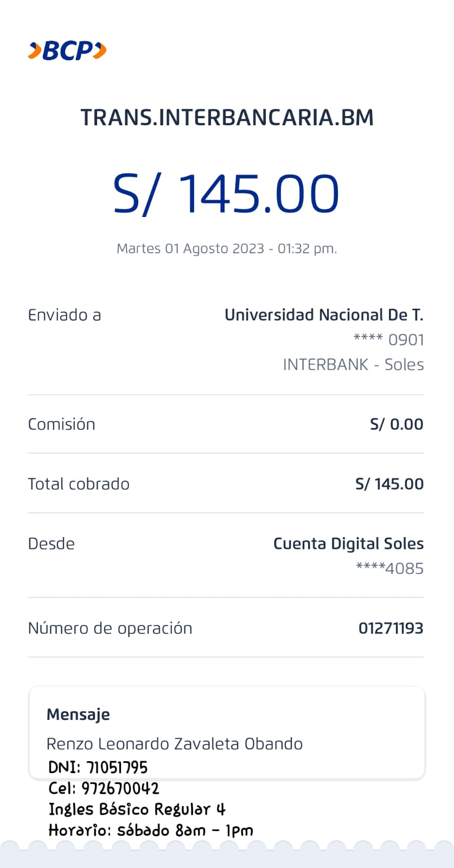This screenshot has width=454, height=868.
Task: Click the Total cobrado label
Action: click(79, 484)
